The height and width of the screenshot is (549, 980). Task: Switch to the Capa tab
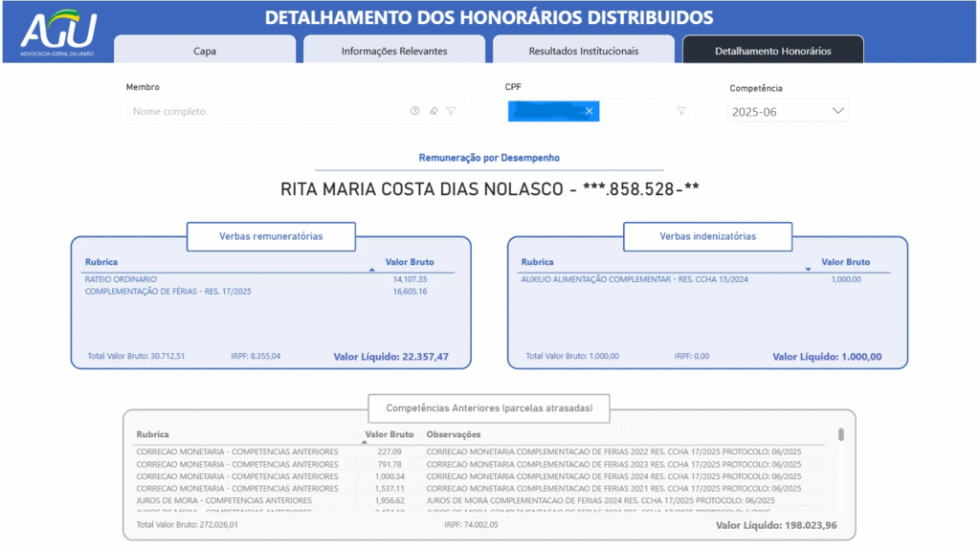click(205, 51)
